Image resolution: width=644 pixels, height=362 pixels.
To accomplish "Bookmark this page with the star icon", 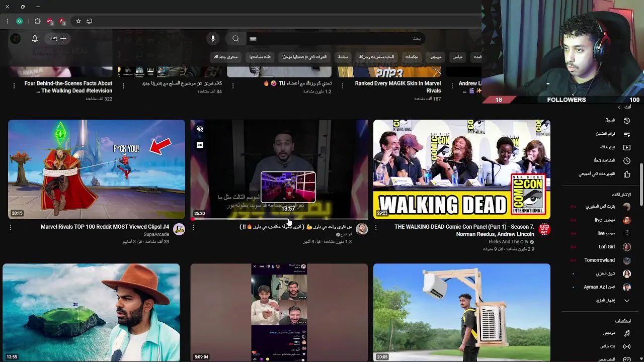I will coord(78,21).
